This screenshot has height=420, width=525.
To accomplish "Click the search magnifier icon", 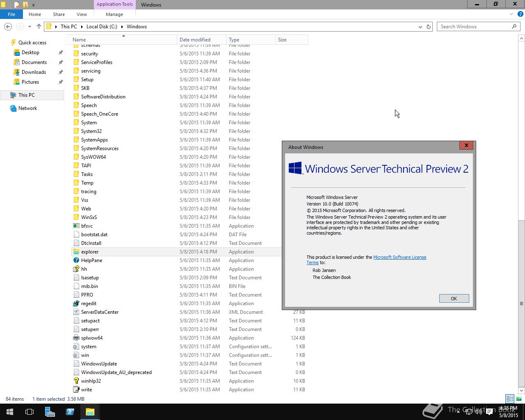I will tap(514, 27).
